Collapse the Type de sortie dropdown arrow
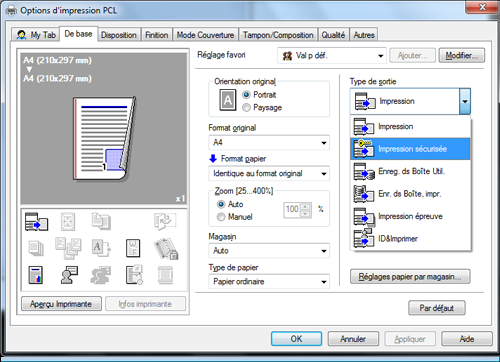The image size is (500, 362). point(465,101)
